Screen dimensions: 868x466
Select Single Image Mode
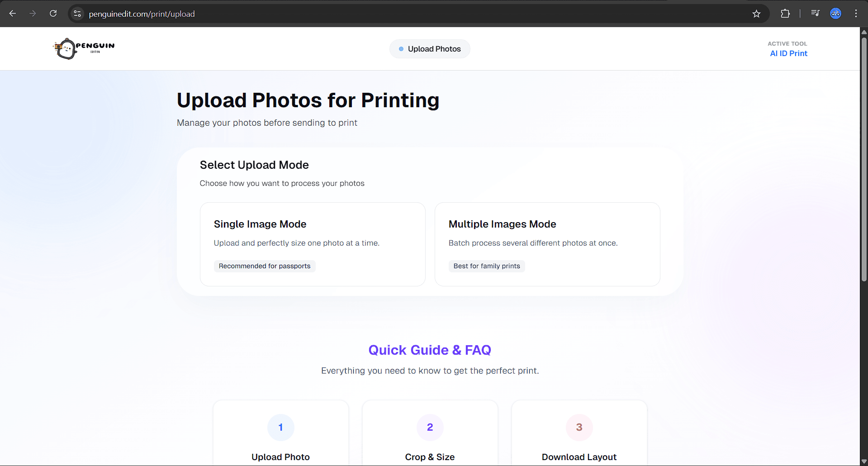coord(313,244)
